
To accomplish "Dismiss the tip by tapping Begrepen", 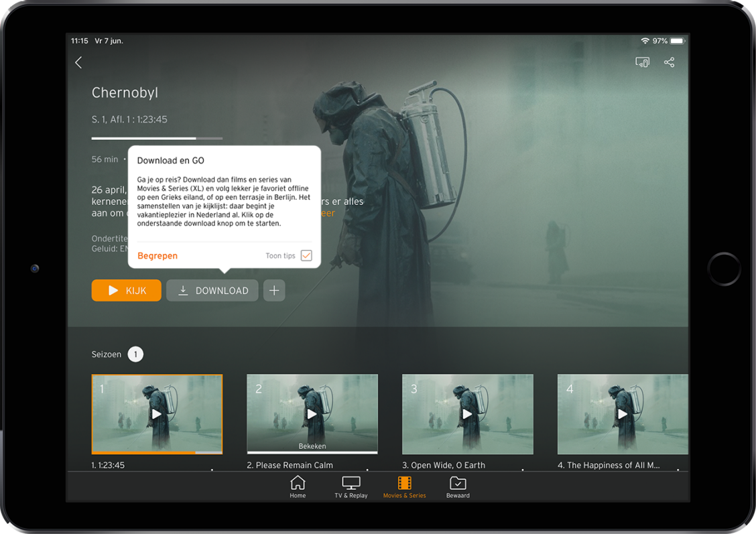I will tap(157, 256).
